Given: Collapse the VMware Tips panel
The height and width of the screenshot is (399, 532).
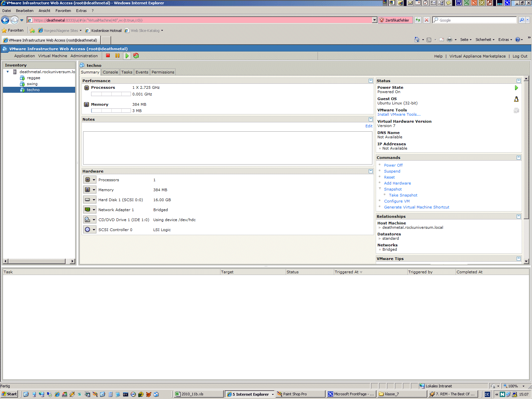Looking at the screenshot, I should (x=519, y=259).
